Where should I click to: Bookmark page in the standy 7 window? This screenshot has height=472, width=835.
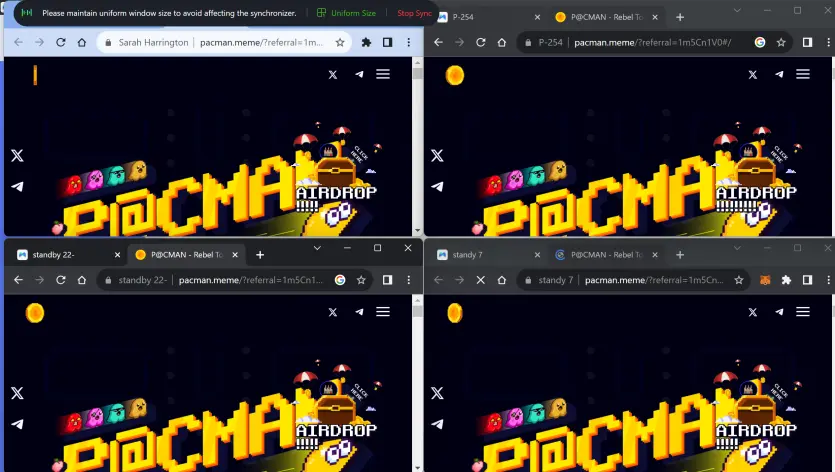pos(739,280)
